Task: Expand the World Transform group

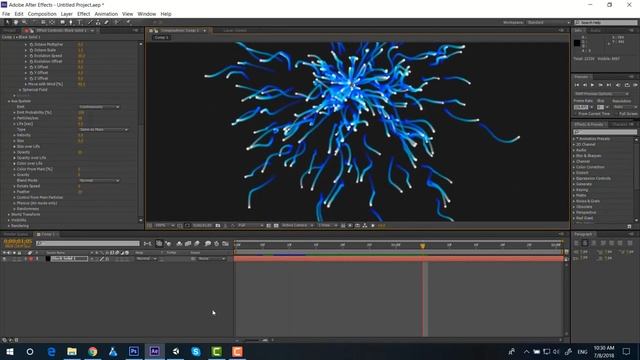Action: [9, 214]
